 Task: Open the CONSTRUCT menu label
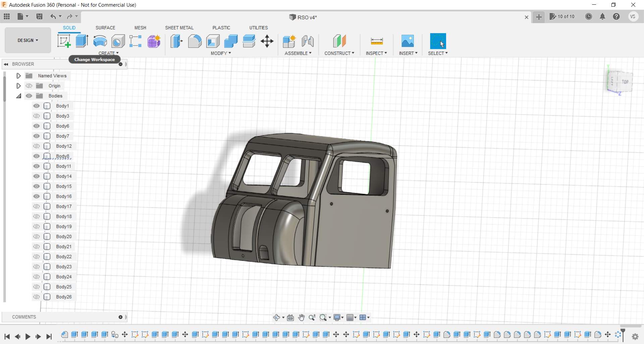[339, 53]
